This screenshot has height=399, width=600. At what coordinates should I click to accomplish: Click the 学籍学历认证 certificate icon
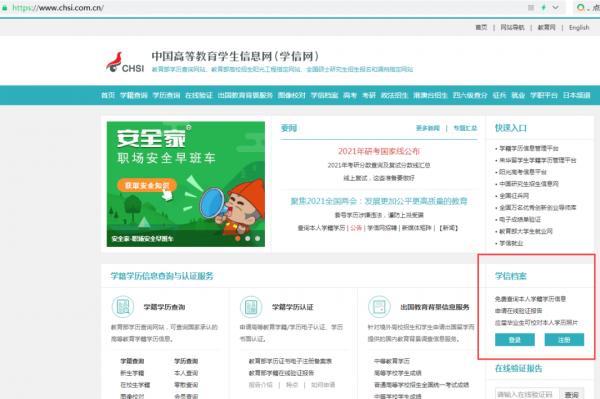251,306
